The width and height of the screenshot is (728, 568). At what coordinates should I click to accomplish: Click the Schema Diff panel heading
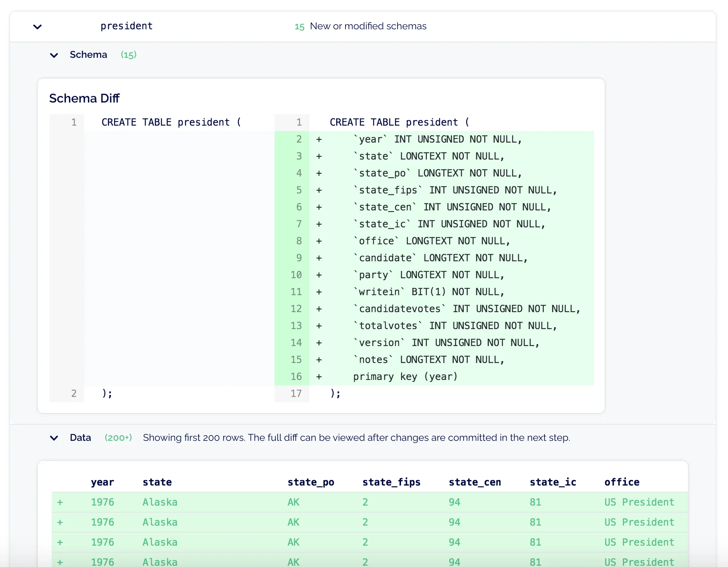(84, 98)
